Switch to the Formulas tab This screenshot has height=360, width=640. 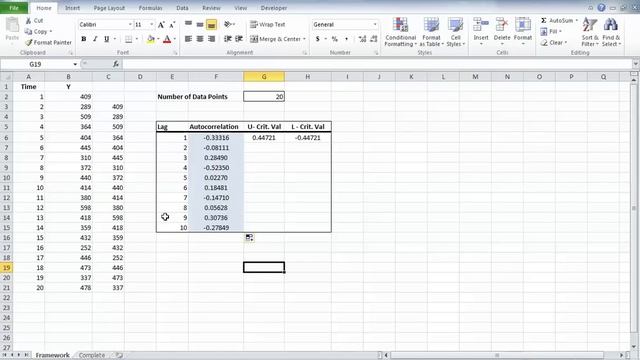[x=151, y=8]
